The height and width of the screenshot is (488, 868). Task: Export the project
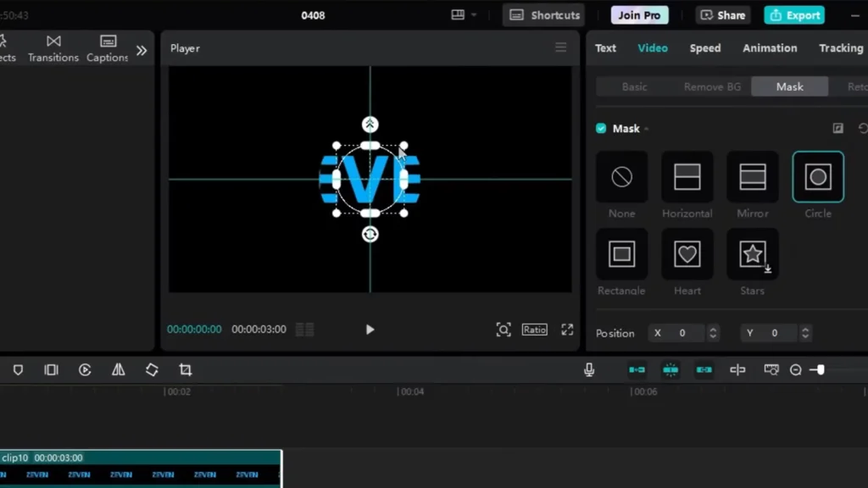pos(794,15)
